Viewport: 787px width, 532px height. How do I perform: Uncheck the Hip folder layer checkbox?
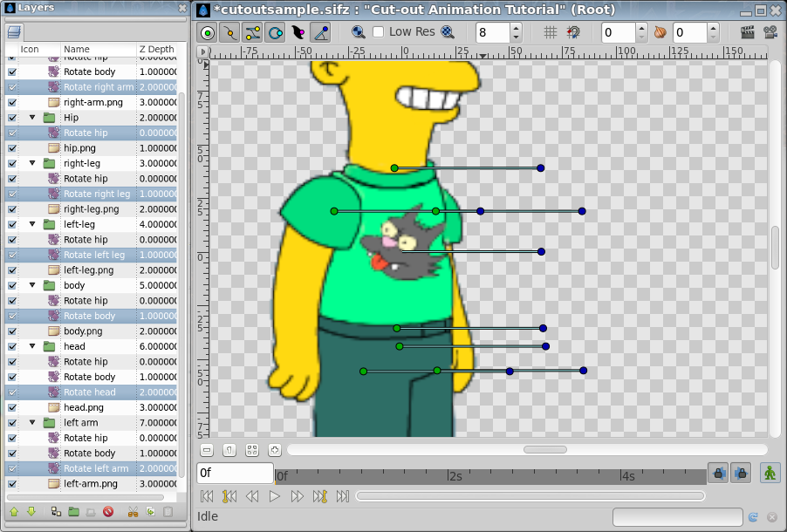coord(12,118)
